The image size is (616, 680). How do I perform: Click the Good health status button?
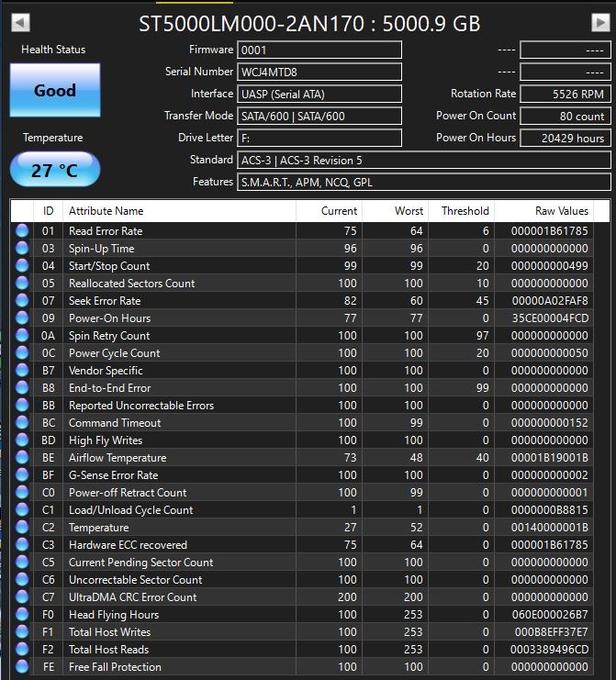tap(55, 91)
